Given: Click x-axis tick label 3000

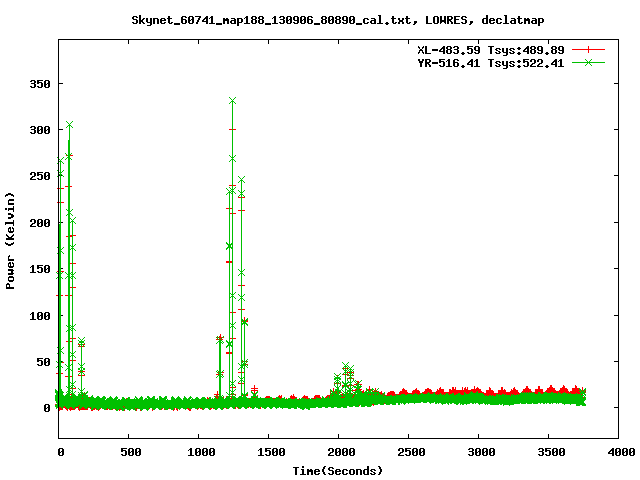Looking at the screenshot, I should pyautogui.click(x=481, y=452).
